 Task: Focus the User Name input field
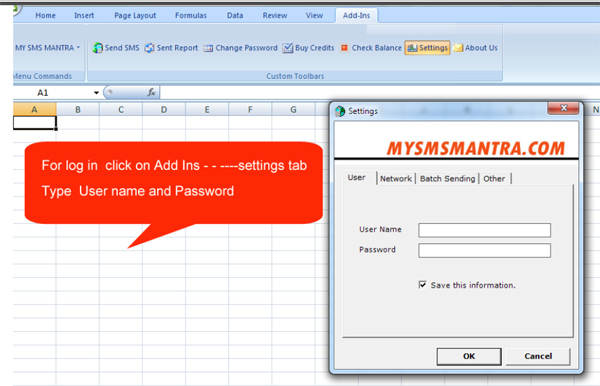[x=484, y=230]
